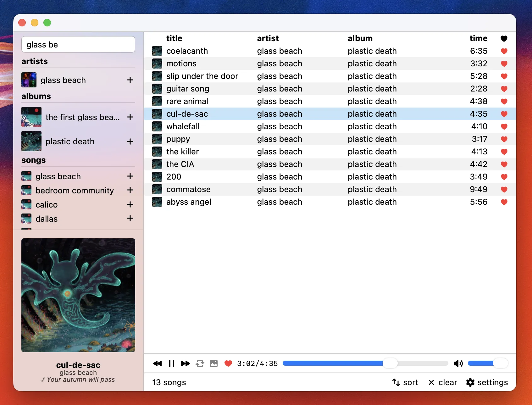The width and height of the screenshot is (532, 405).
Task: Select the song guitar song
Action: [330, 89]
